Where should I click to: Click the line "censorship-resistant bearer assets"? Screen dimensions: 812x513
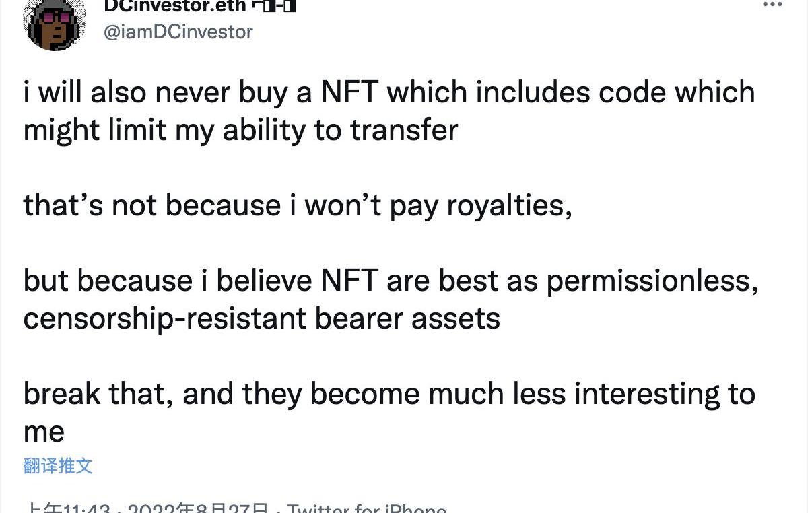point(261,318)
